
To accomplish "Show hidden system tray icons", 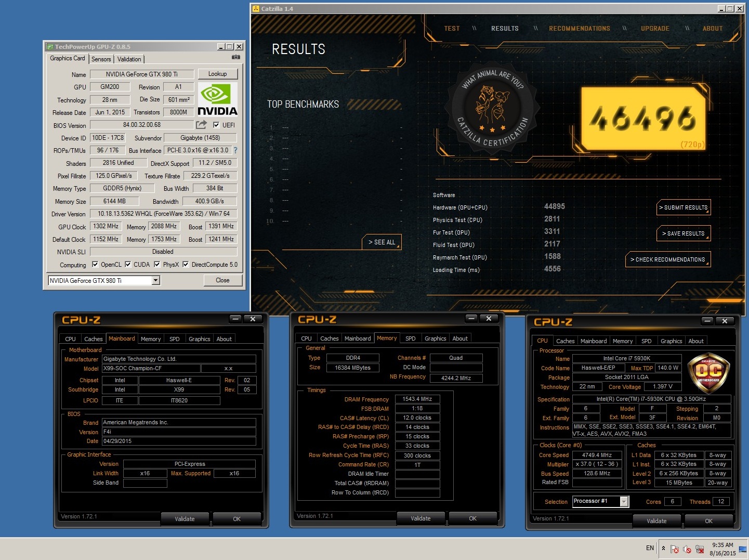I will click(663, 548).
